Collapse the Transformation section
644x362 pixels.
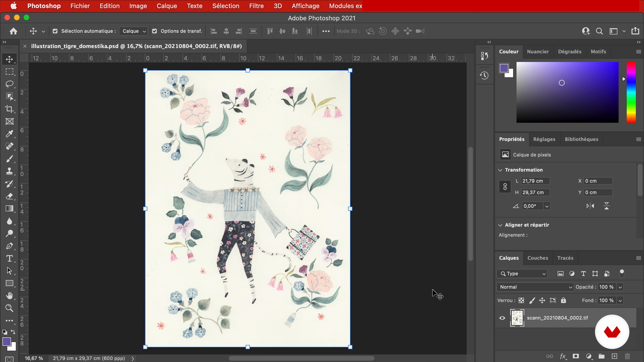coord(500,170)
